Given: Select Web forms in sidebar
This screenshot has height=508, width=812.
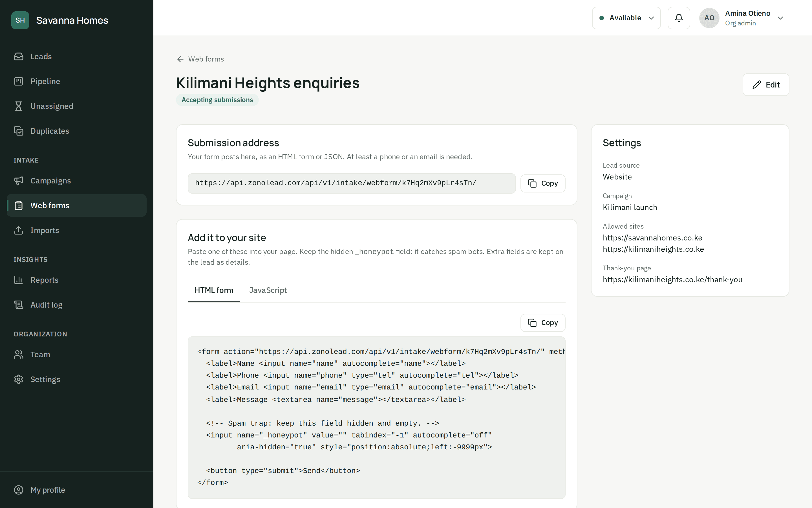Looking at the screenshot, I should (x=76, y=206).
